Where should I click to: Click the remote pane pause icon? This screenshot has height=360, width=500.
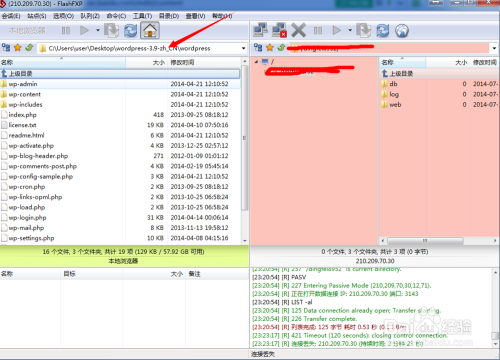tap(318, 31)
